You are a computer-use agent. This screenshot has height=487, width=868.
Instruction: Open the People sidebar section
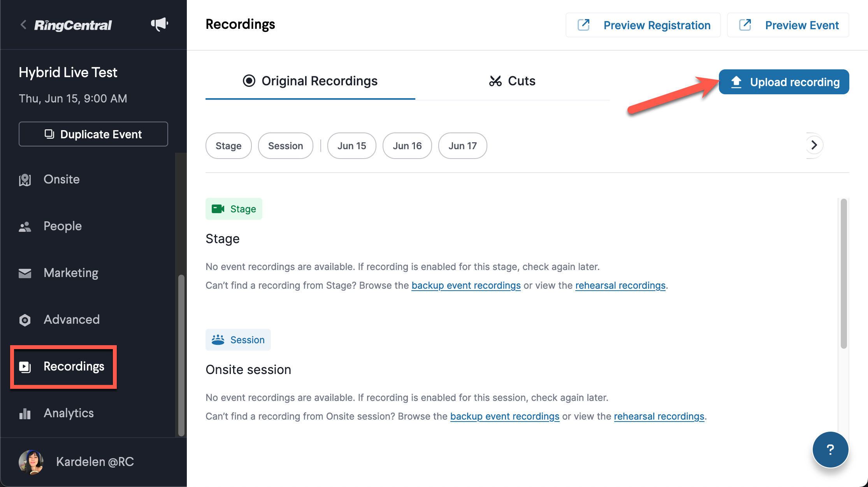62,226
